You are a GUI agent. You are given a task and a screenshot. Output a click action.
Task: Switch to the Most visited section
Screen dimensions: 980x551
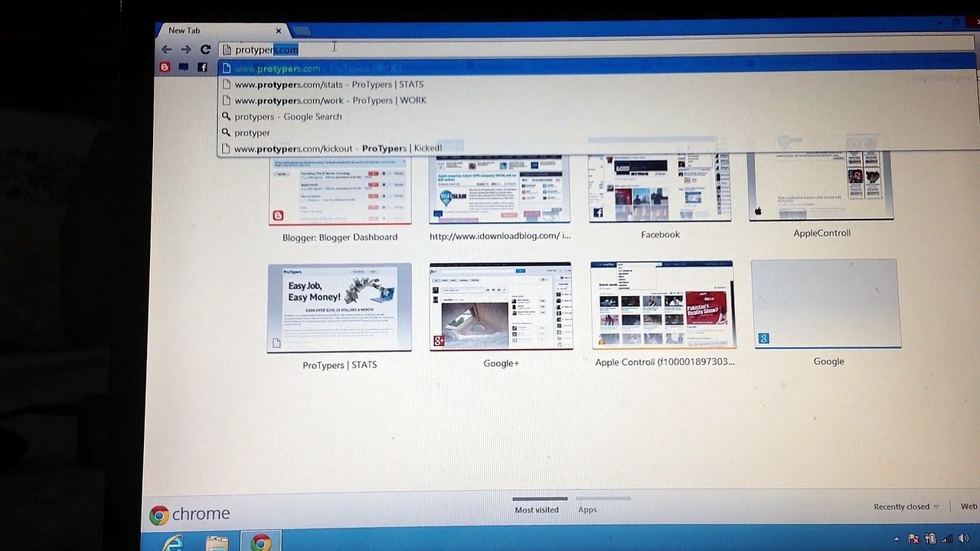[537, 510]
